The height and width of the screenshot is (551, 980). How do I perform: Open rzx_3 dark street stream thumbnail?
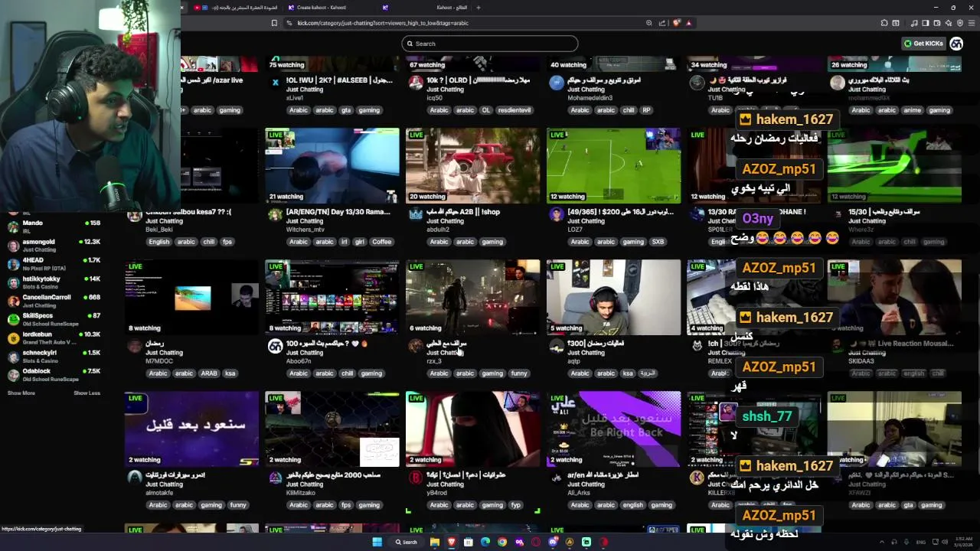point(472,297)
